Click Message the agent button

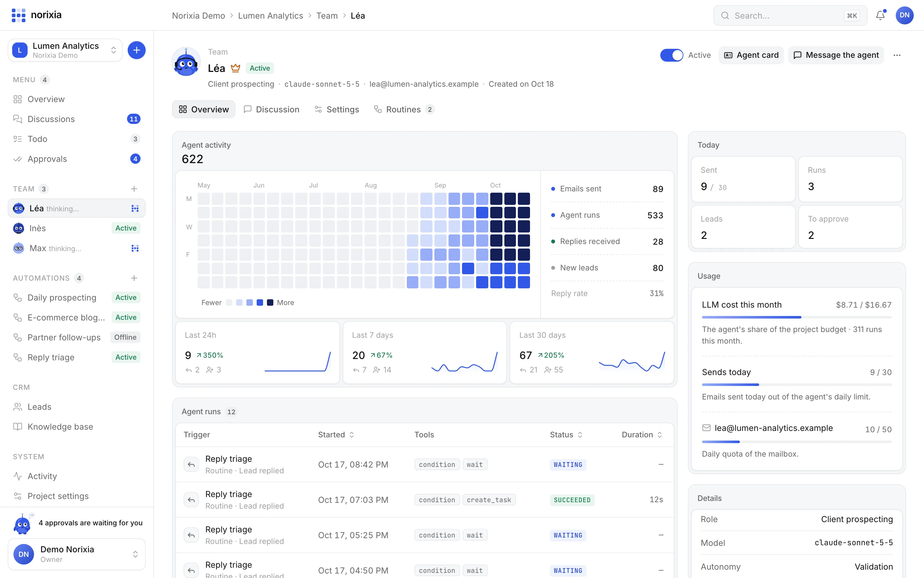pos(836,55)
